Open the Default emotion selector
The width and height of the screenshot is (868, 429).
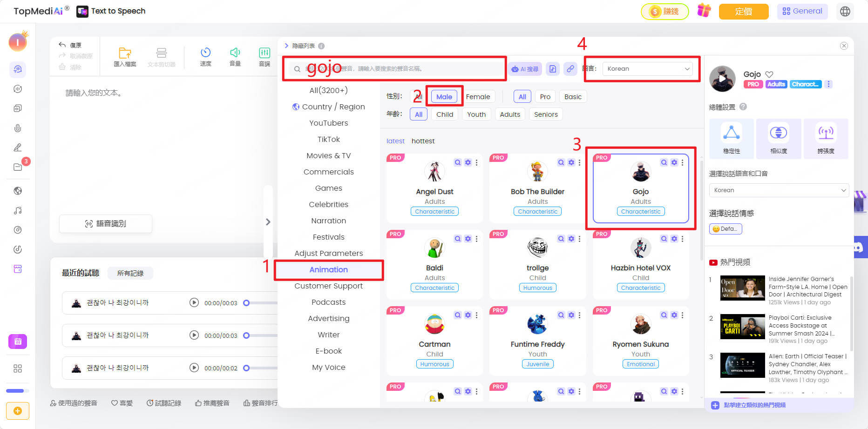coord(726,229)
